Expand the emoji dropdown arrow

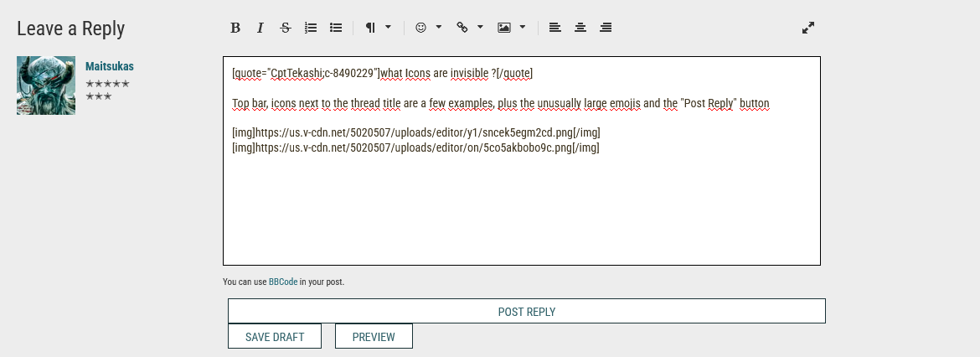[x=439, y=27]
